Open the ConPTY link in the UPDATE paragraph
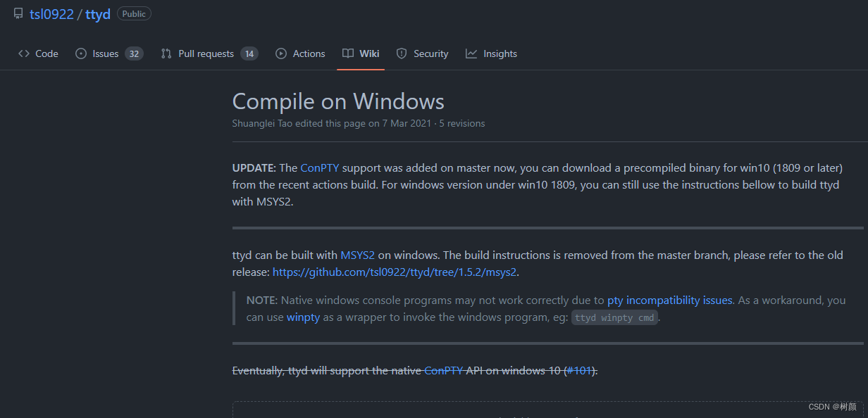The image size is (868, 418). point(319,167)
